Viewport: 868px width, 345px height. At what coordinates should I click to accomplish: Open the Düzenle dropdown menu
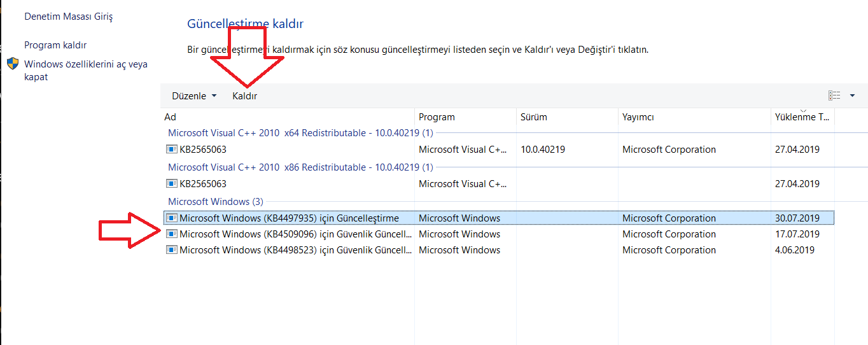(194, 96)
